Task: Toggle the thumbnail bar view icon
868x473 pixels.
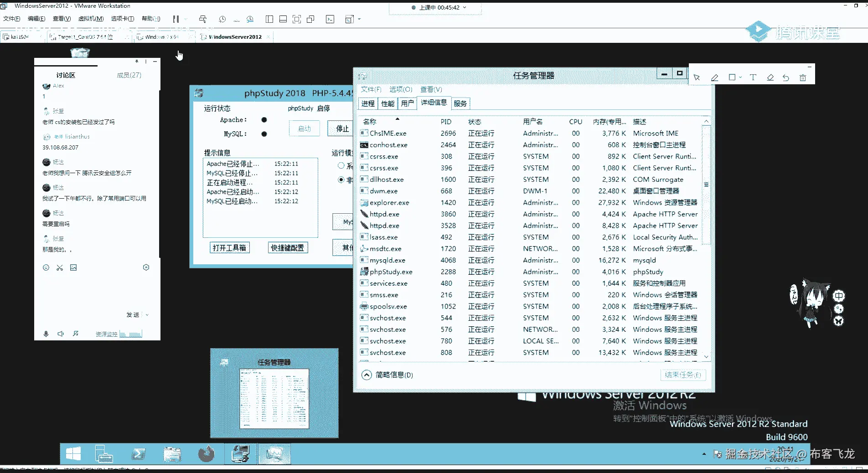Action: 283,19
